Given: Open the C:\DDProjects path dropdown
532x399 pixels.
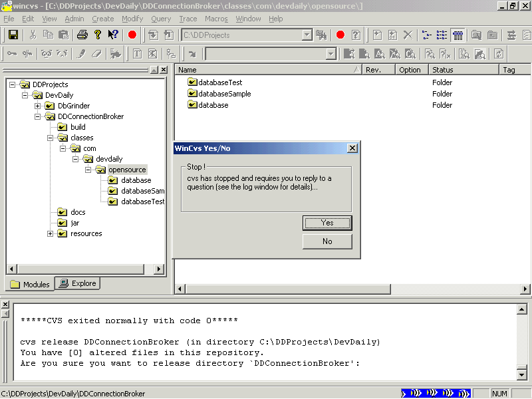Looking at the screenshot, I should (x=307, y=35).
